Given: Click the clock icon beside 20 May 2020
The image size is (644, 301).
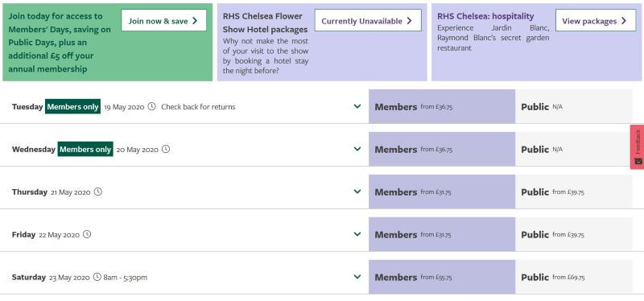Looking at the screenshot, I should pyautogui.click(x=166, y=149).
